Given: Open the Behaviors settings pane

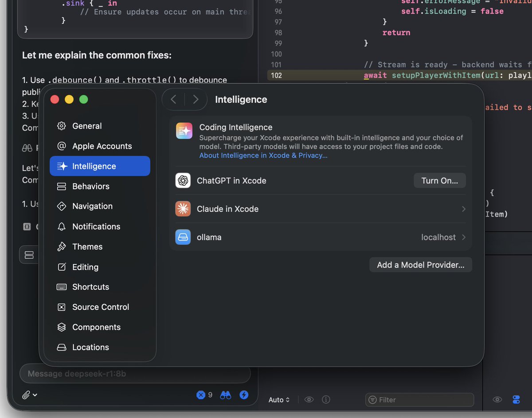Looking at the screenshot, I should (100, 186).
